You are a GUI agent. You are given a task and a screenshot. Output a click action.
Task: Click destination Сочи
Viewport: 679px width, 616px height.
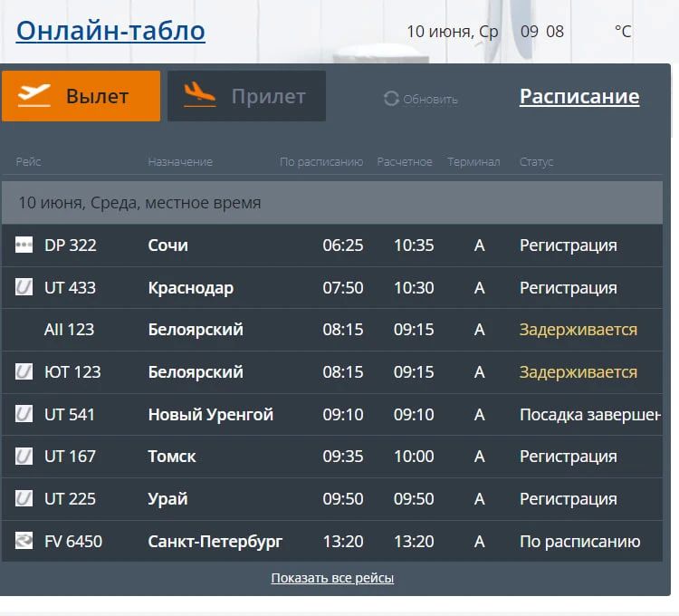tap(168, 245)
